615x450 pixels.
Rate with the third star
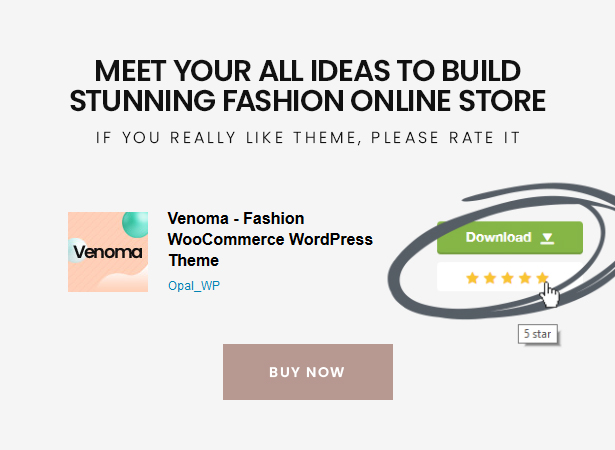coord(507,277)
